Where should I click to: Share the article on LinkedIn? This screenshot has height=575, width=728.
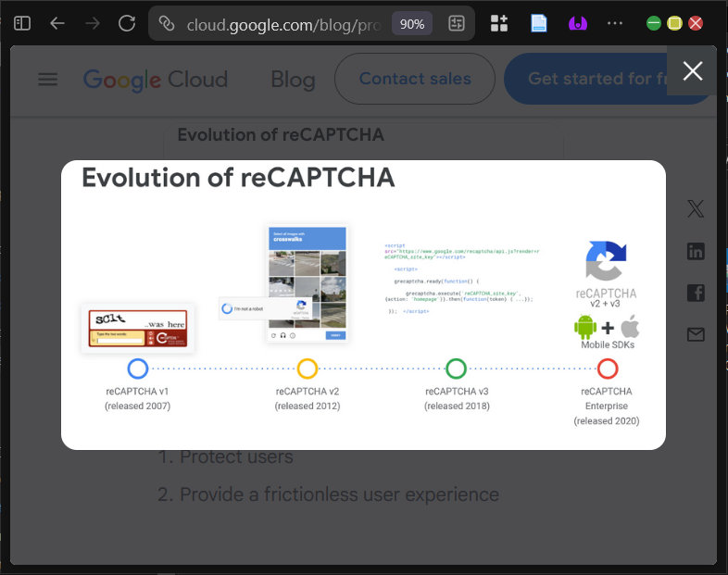696,251
